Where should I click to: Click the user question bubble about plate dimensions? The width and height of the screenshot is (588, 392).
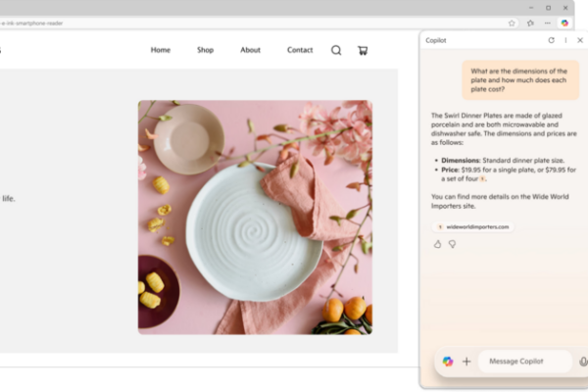(x=520, y=80)
